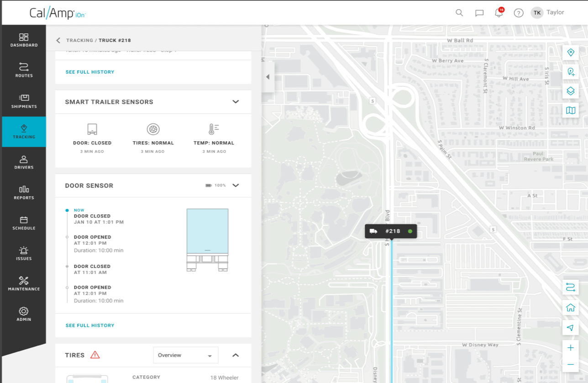This screenshot has height=383, width=588.
Task: Click the add location pin icon
Action: point(570,72)
